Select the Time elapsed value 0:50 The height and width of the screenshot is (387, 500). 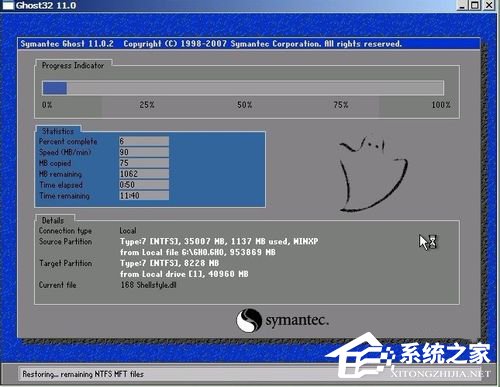tap(144, 185)
